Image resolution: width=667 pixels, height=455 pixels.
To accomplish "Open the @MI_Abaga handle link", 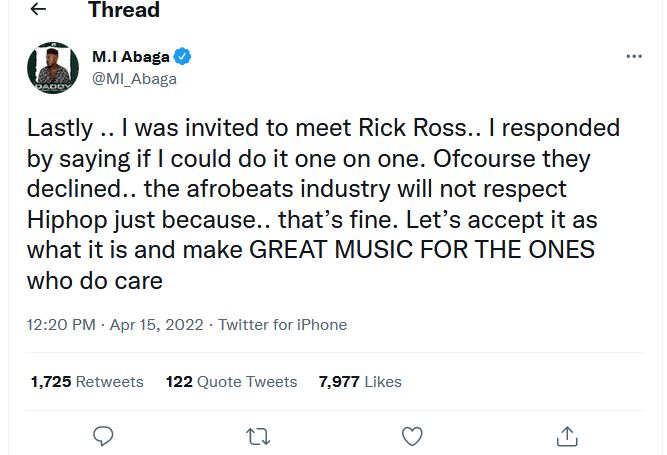I will point(134,79).
